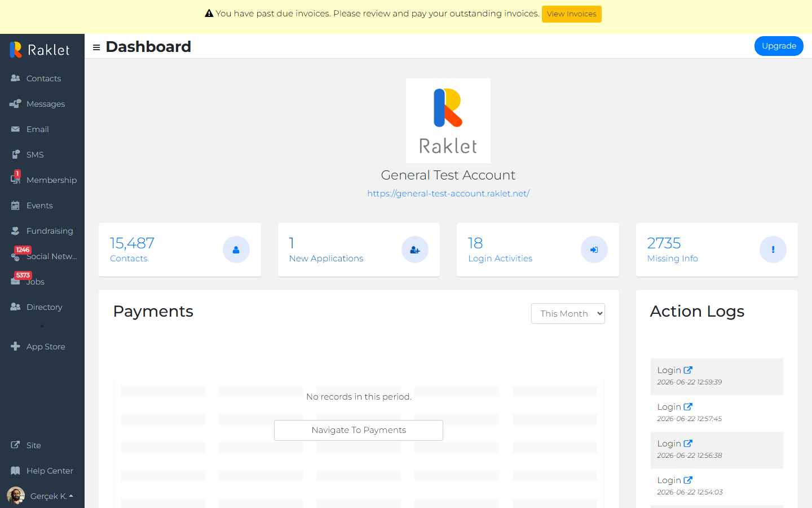
Task: Open the This Month payments period dropdown
Action: pos(568,314)
